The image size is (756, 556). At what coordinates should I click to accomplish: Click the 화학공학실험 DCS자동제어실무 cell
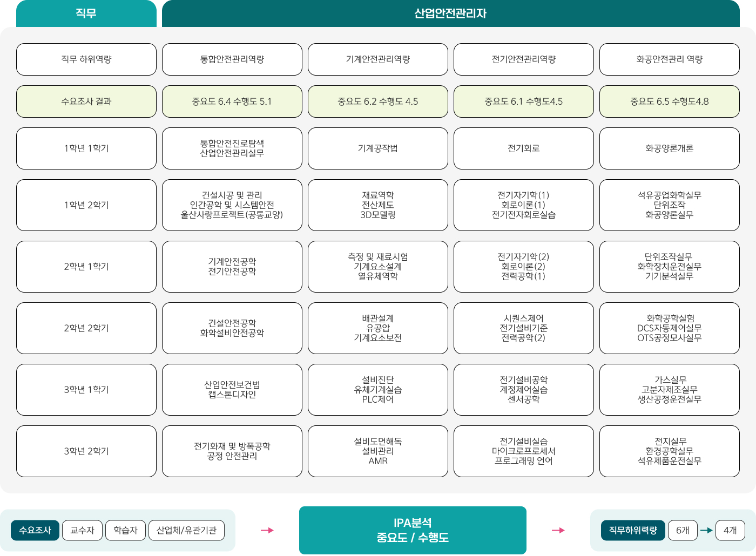point(670,328)
